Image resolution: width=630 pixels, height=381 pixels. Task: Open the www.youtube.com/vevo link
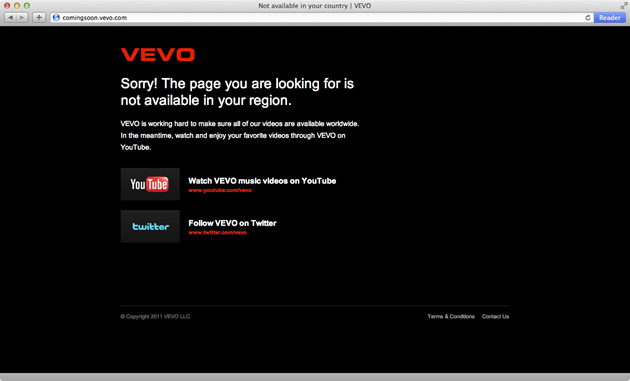pos(220,190)
